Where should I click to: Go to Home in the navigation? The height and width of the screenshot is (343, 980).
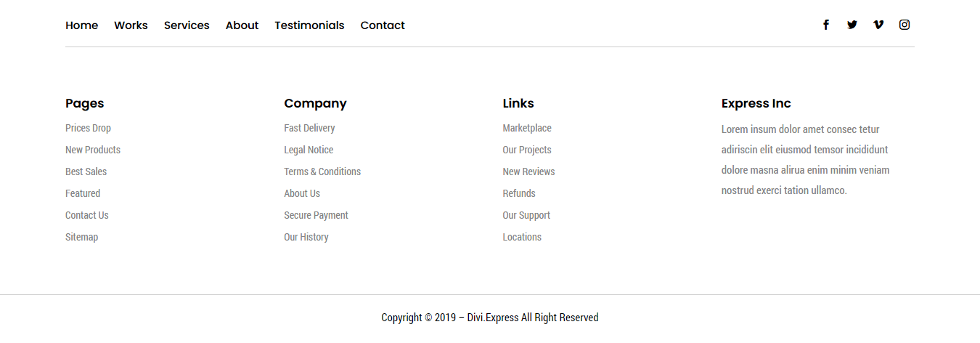(x=81, y=25)
